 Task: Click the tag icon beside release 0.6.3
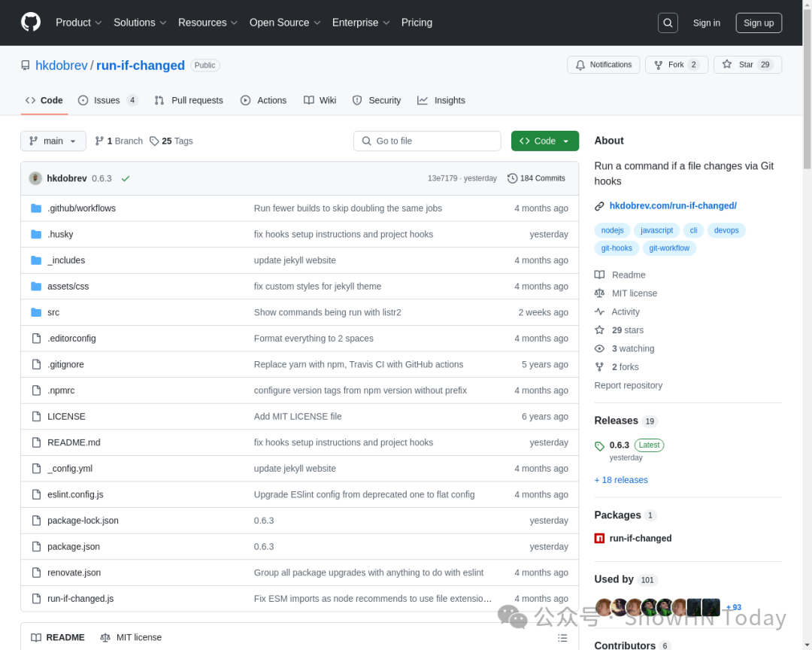(x=599, y=446)
